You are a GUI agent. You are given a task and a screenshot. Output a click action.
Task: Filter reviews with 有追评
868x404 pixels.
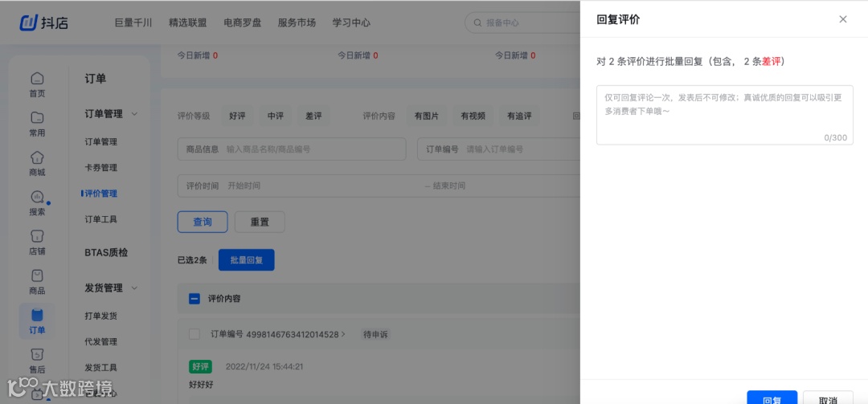click(519, 116)
